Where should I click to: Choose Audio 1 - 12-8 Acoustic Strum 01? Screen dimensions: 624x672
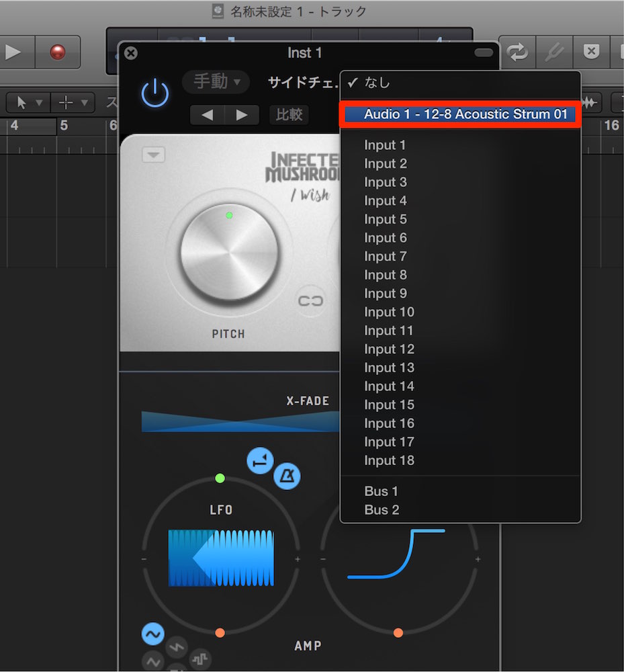point(460,114)
